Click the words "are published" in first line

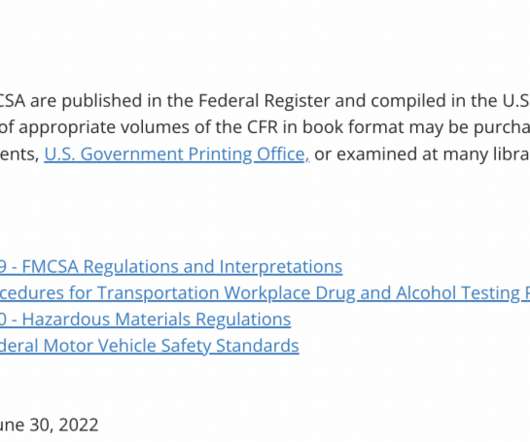point(86,101)
